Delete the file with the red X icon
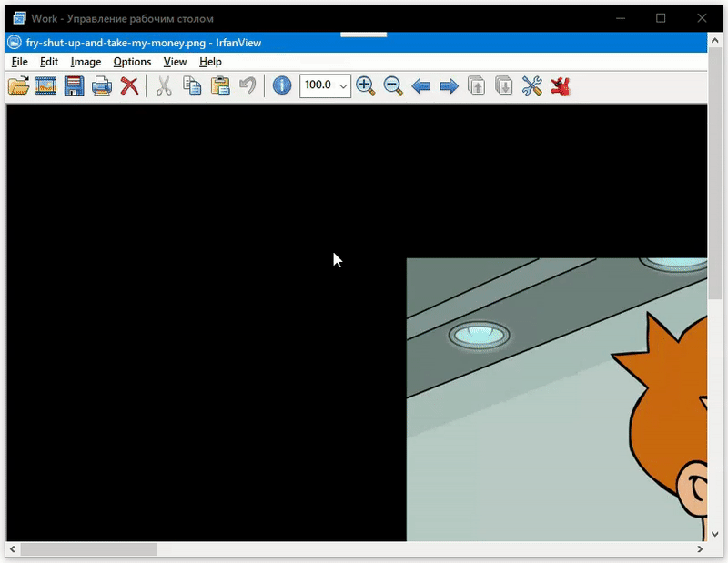This screenshot has width=728, height=563. click(x=129, y=85)
